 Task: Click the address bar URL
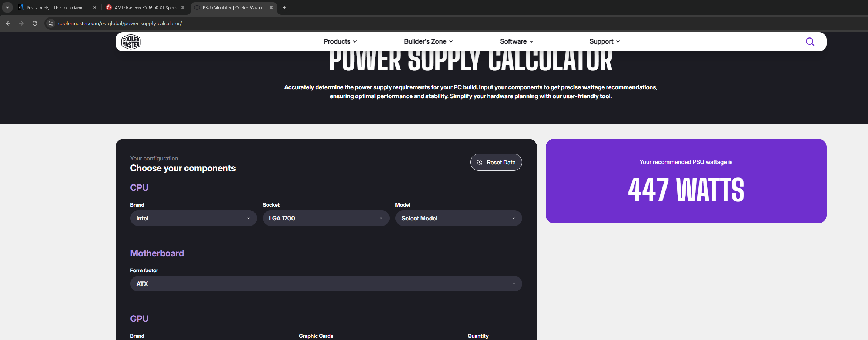[x=120, y=23]
